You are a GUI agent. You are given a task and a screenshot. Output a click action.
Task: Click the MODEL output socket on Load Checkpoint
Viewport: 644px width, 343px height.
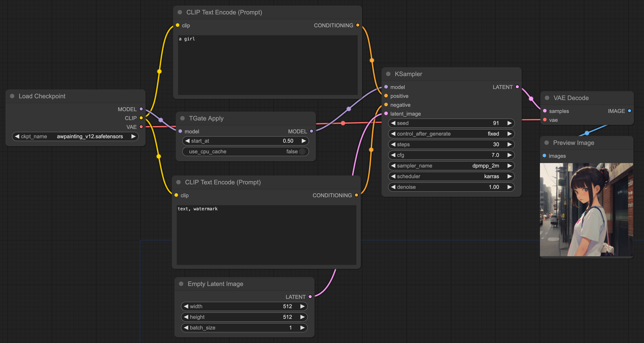click(141, 109)
